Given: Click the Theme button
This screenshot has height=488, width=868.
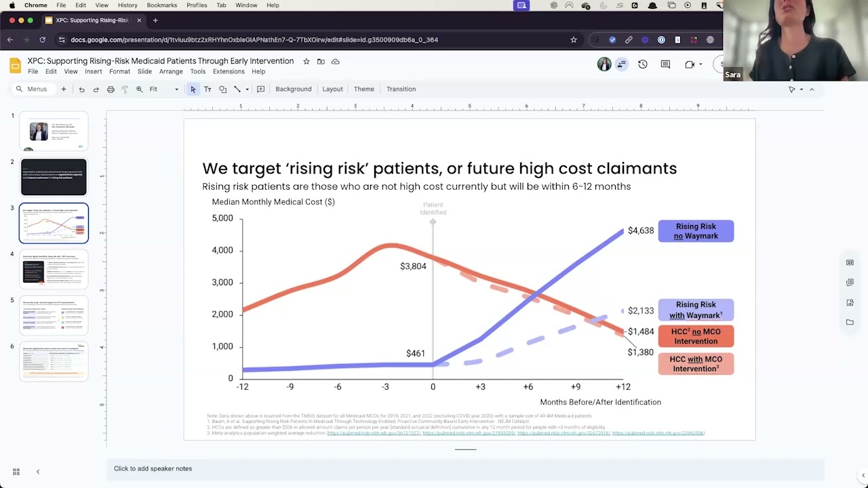Looking at the screenshot, I should (x=364, y=89).
